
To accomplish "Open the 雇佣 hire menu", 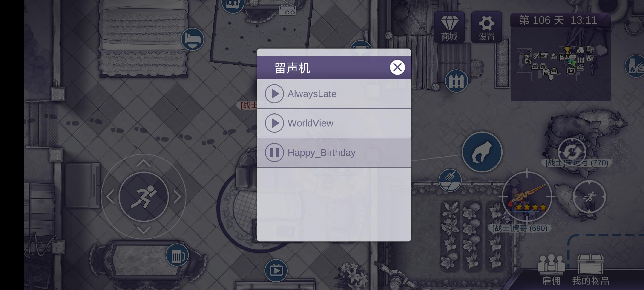I will coord(551,270).
